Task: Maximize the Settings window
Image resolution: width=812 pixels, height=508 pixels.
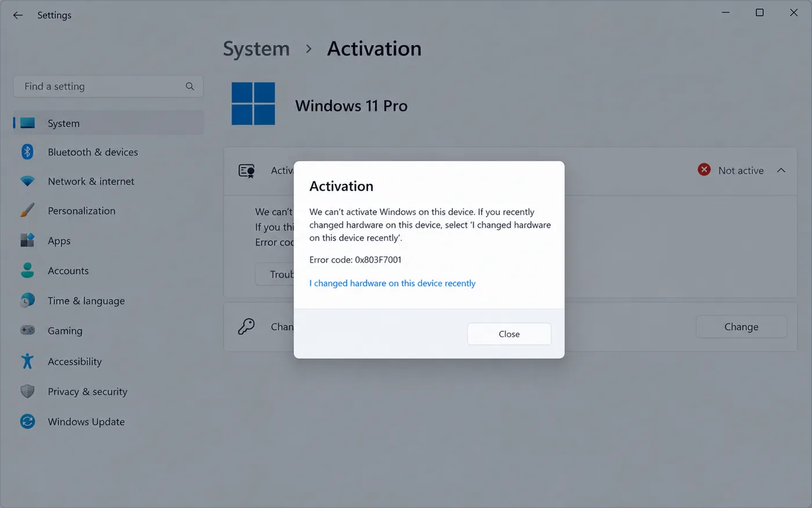Action: tap(759, 13)
